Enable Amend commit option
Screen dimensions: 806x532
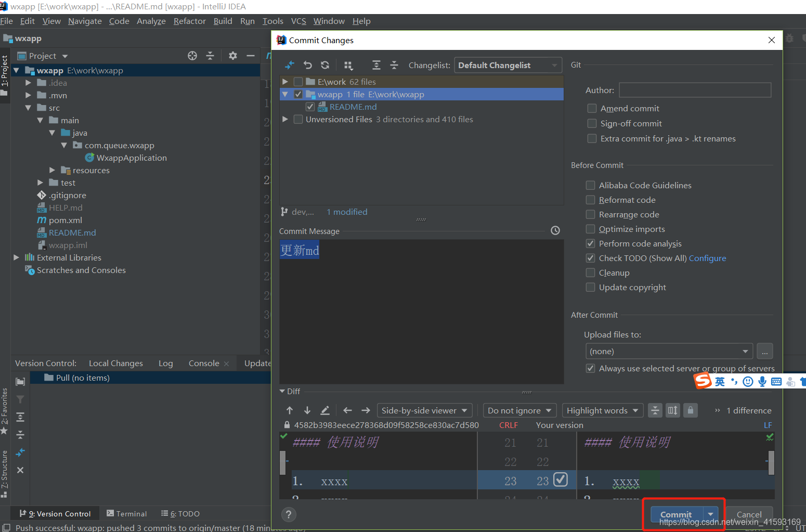coord(592,108)
